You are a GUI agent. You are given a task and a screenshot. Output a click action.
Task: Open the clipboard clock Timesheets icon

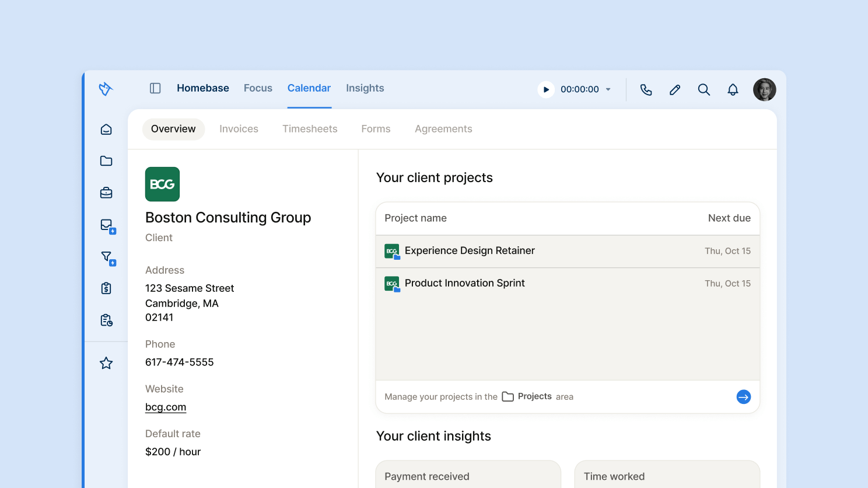coord(106,320)
